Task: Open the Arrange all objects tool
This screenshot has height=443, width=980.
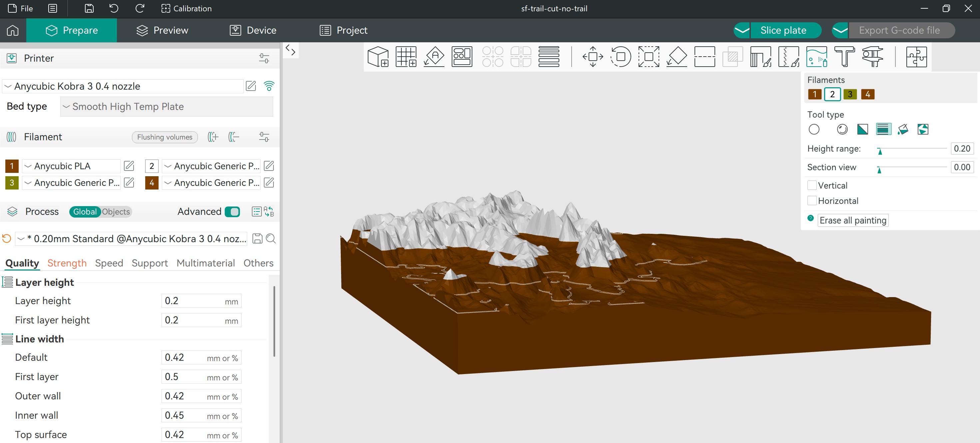Action: coord(462,57)
